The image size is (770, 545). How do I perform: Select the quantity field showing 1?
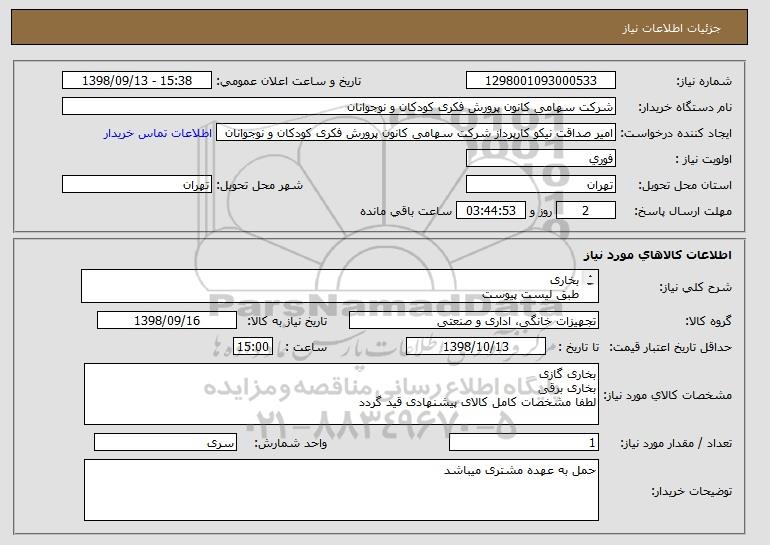coord(524,442)
